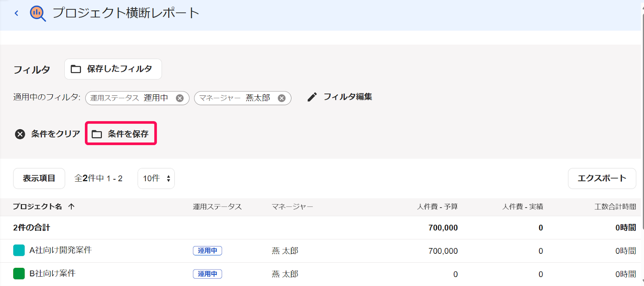The width and height of the screenshot is (644, 286).
Task: Click the 全2件中 1 - 2 count text
Action: [x=99, y=178]
